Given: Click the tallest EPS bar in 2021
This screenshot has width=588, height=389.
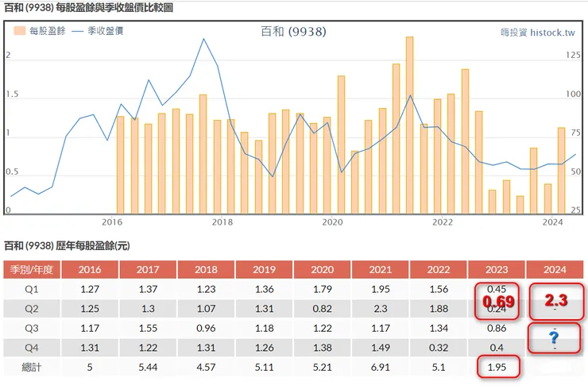Looking at the screenshot, I should [409, 125].
